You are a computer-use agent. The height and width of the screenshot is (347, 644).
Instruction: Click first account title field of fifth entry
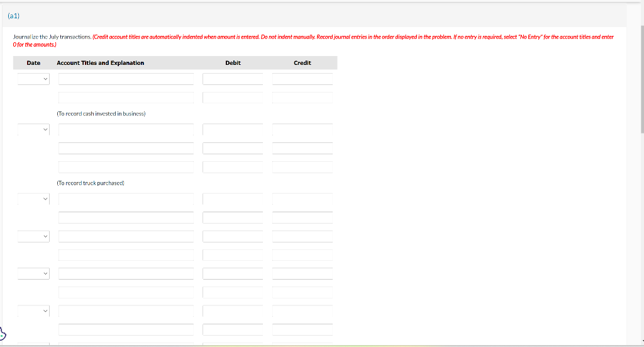pyautogui.click(x=126, y=273)
